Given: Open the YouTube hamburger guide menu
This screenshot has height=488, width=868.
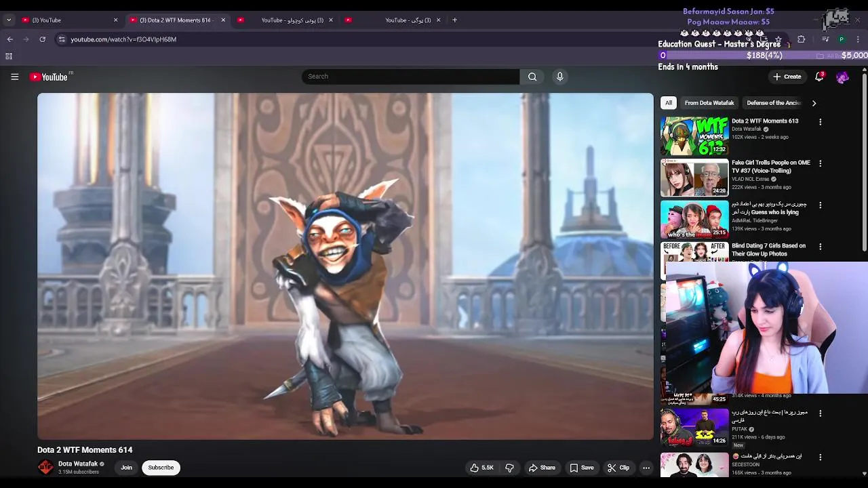Looking at the screenshot, I should pos(14,77).
